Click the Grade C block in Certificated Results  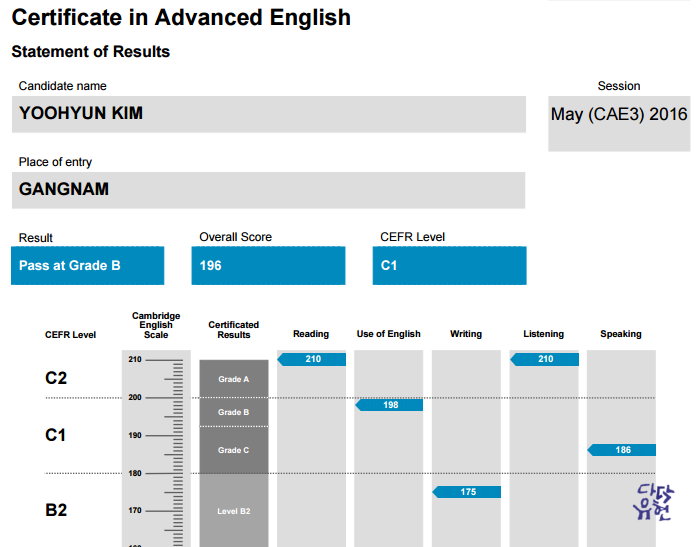234,450
